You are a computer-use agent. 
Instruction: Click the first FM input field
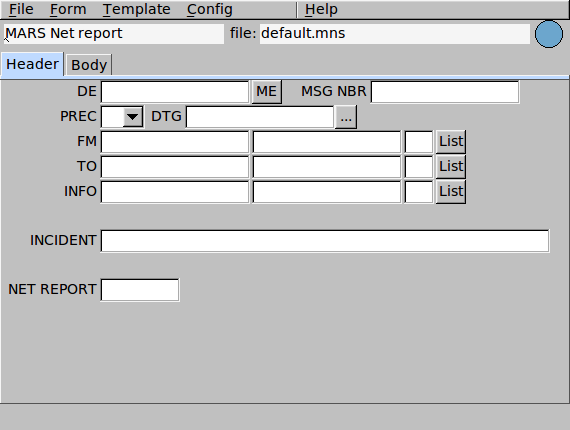[175, 142]
